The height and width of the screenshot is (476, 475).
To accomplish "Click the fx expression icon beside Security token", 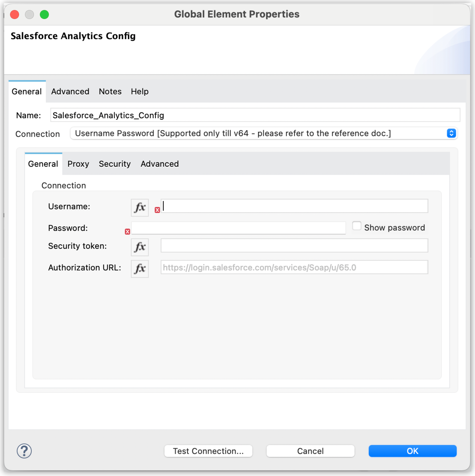I will (139, 247).
